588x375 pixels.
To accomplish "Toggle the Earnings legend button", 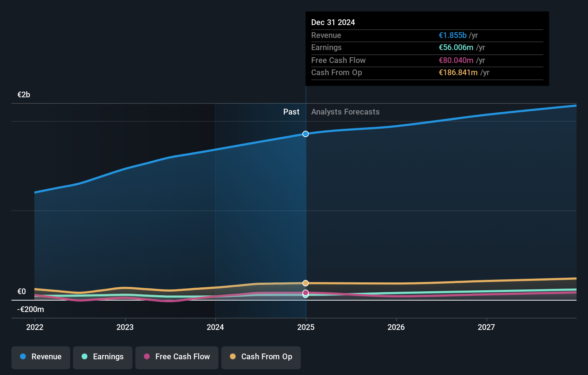I will [x=103, y=357].
